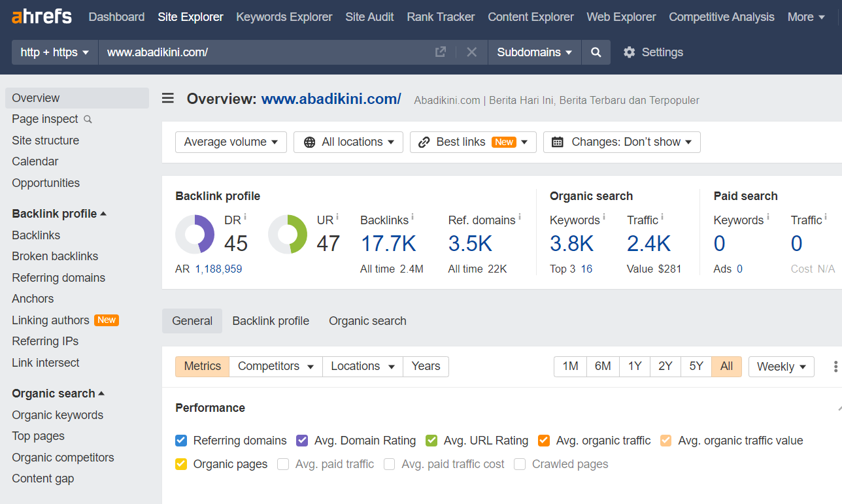842x504 pixels.
Task: Toggle Avg. URL Rating checkbox
Action: [x=431, y=441]
